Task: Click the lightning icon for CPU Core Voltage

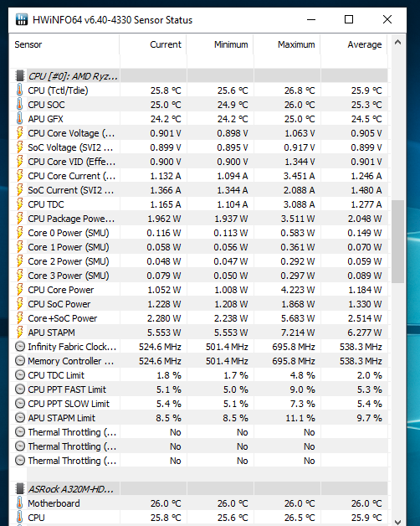Action: click(x=20, y=133)
